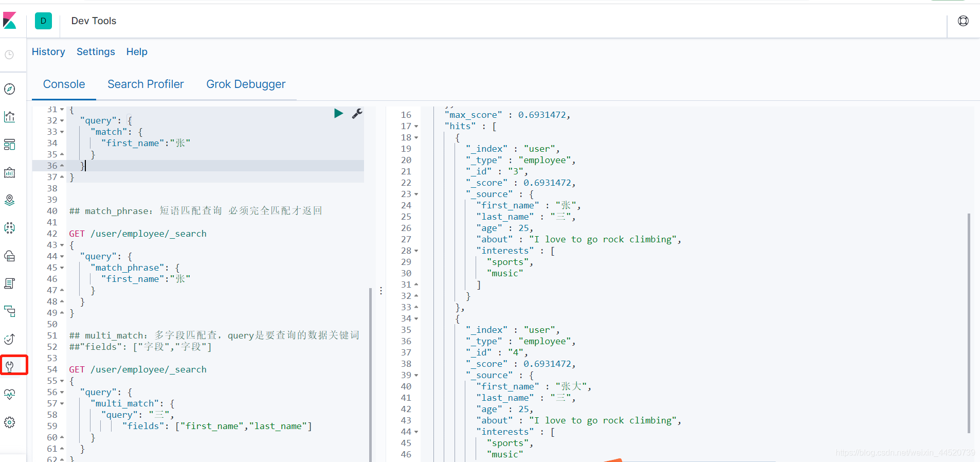Open the Help link
This screenshot has height=462, width=980.
(x=137, y=51)
